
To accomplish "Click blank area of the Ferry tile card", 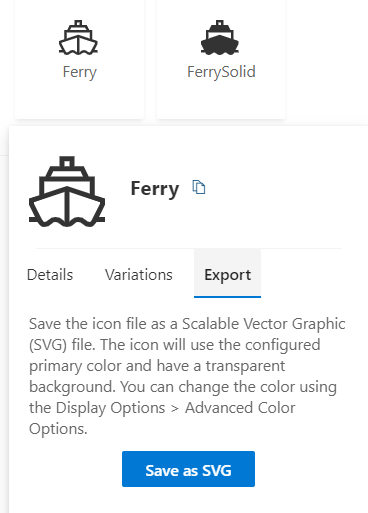I will click(80, 100).
